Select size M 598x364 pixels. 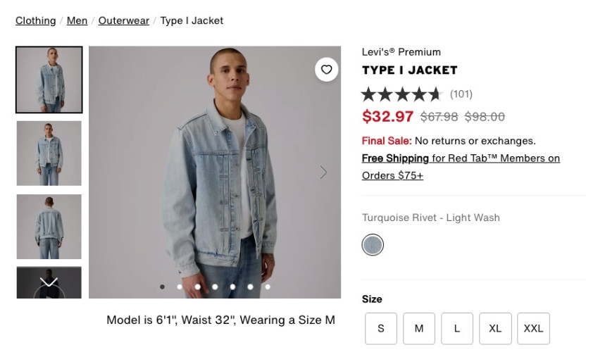419,329
